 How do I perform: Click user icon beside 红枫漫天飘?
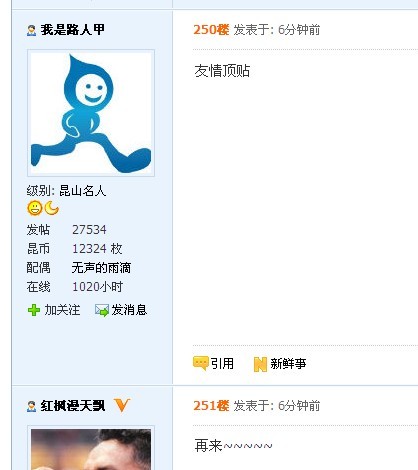coord(31,406)
